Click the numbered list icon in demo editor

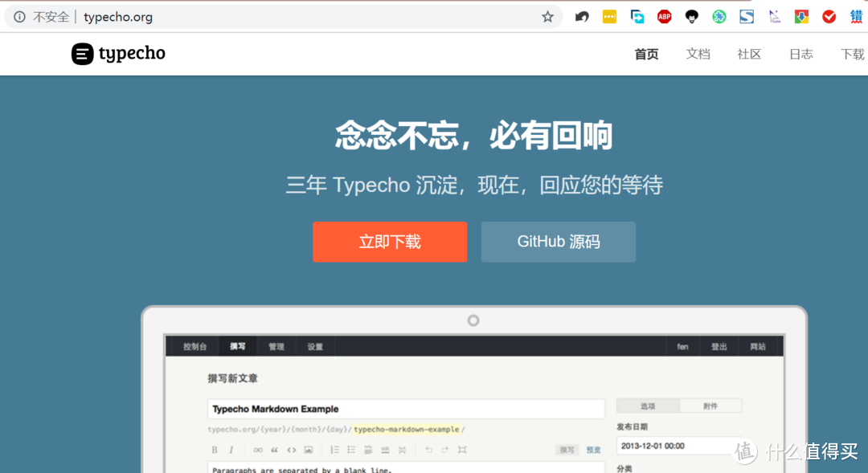[334, 450]
